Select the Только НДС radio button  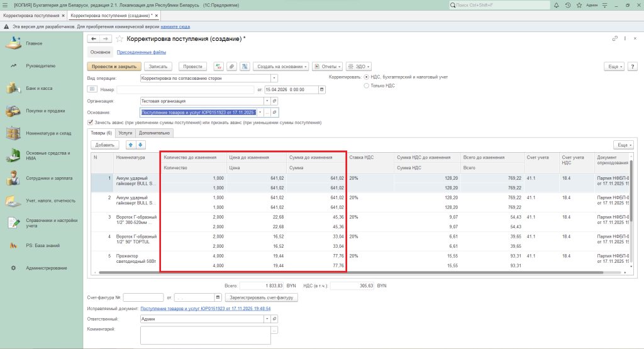[x=367, y=86]
